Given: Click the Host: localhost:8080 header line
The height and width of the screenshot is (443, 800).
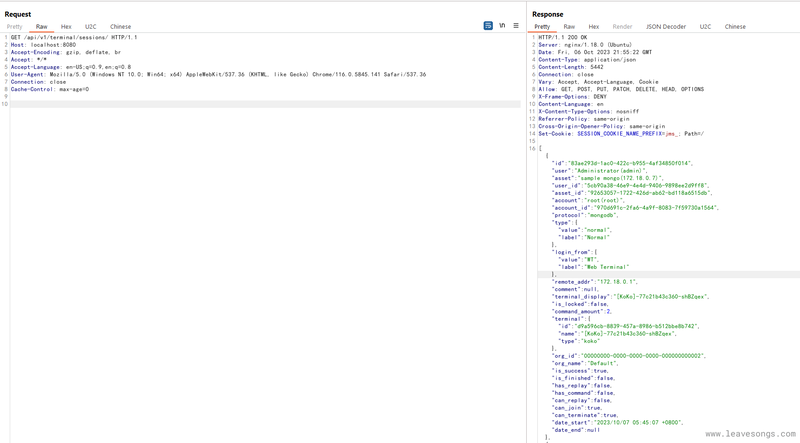Looking at the screenshot, I should [43, 45].
